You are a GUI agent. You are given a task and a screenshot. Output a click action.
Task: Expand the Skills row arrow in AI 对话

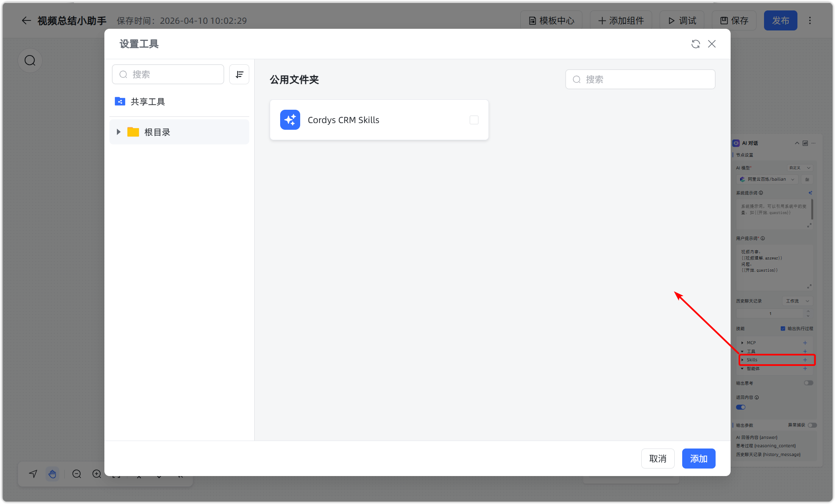point(742,360)
